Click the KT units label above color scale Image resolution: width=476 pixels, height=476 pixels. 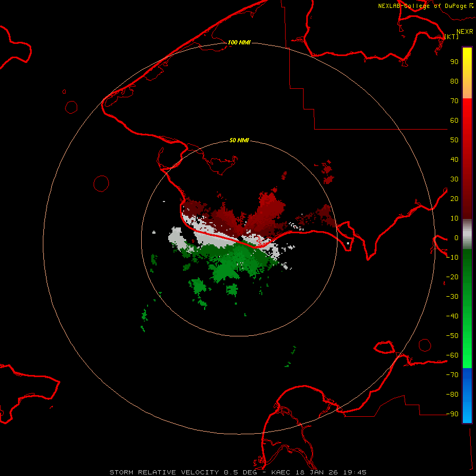click(x=452, y=36)
